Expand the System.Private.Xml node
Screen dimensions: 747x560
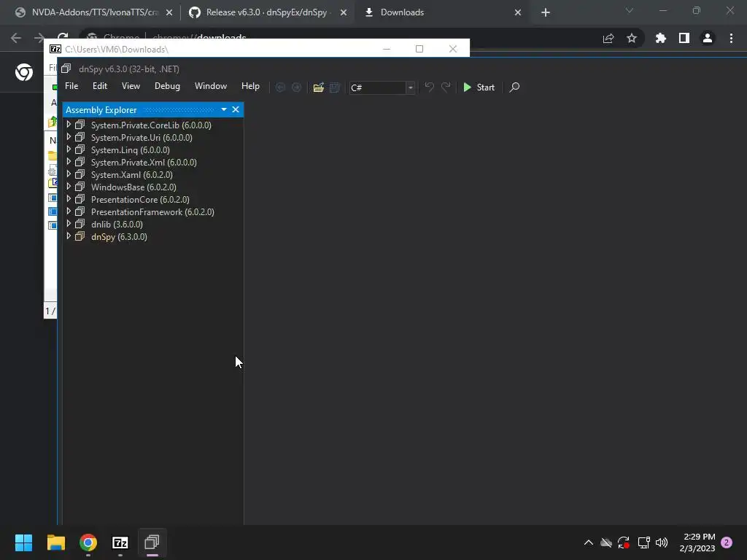coord(69,162)
